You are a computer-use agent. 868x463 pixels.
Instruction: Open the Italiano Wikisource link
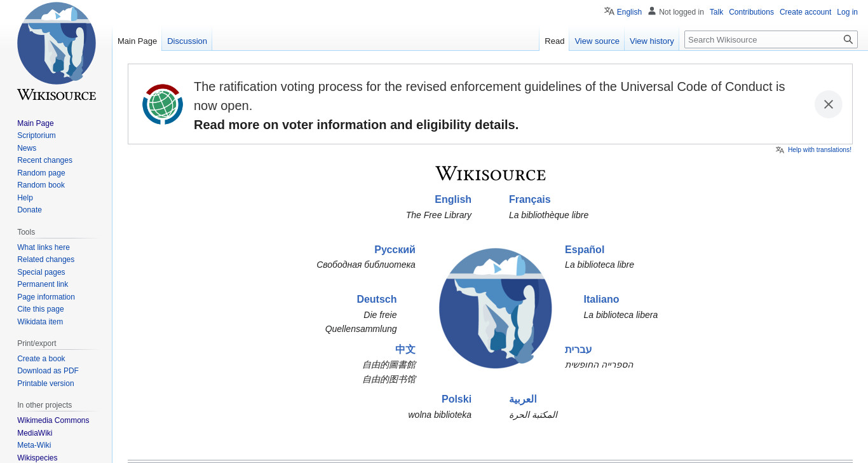tap(601, 299)
